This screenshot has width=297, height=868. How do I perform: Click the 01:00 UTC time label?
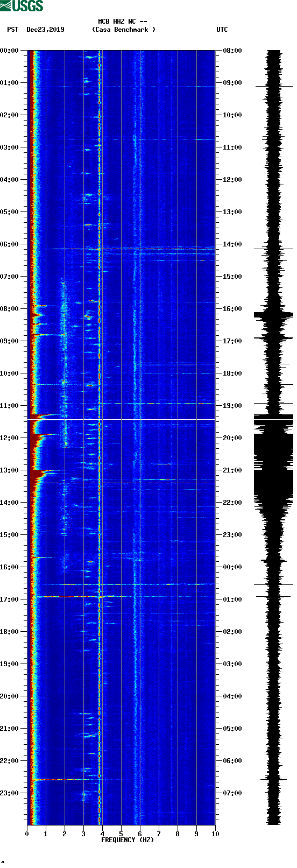pos(232,599)
